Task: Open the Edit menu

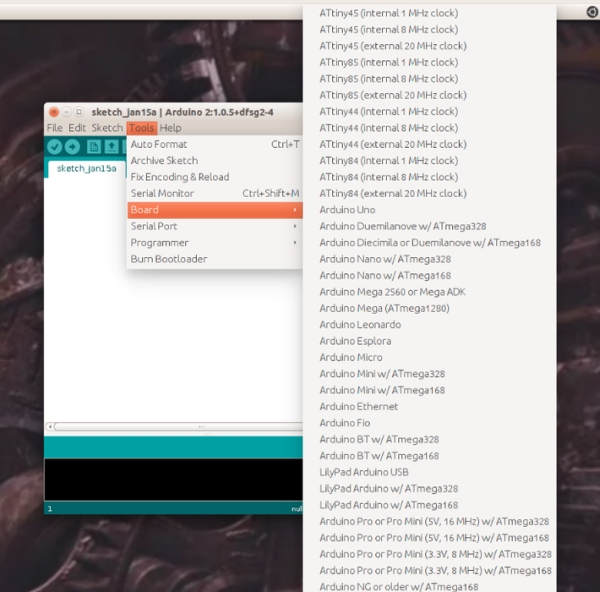Action: pos(77,128)
